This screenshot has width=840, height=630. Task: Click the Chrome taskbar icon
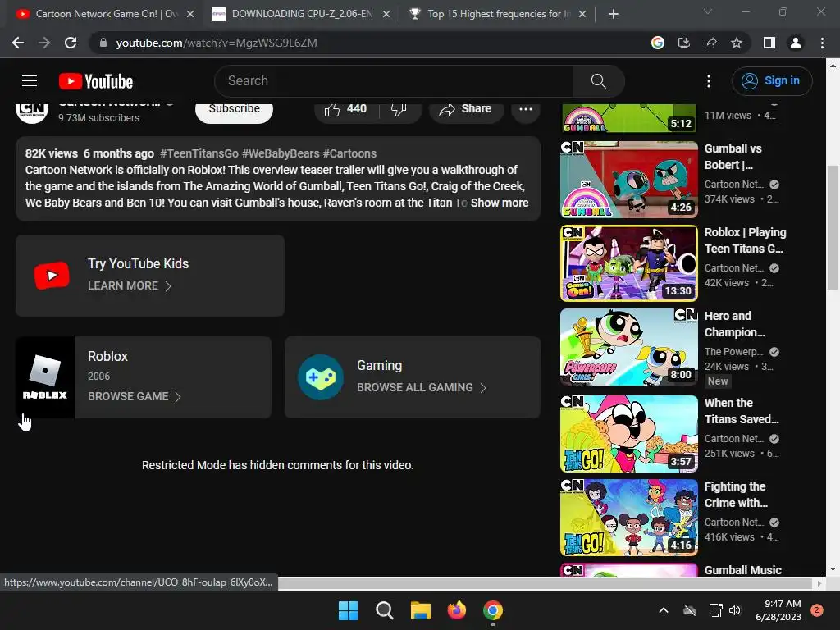493,610
